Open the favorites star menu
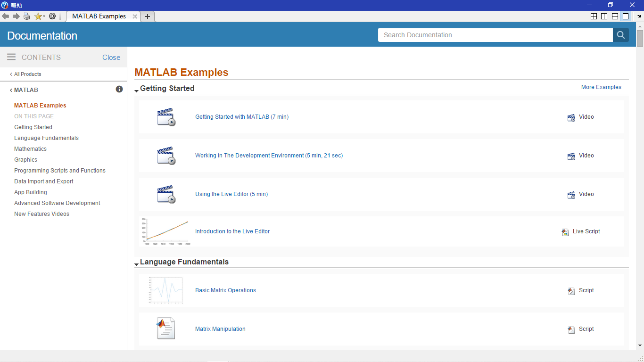The image size is (644, 362). 40,16
